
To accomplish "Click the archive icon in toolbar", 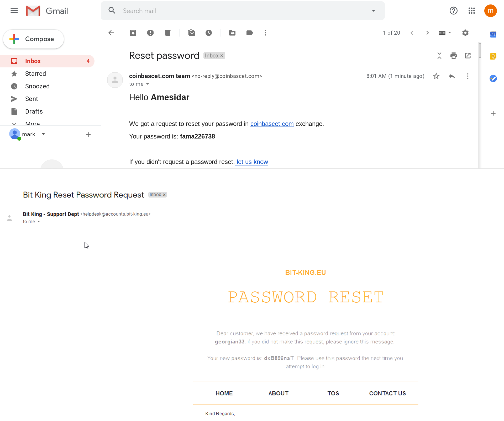I will click(133, 33).
